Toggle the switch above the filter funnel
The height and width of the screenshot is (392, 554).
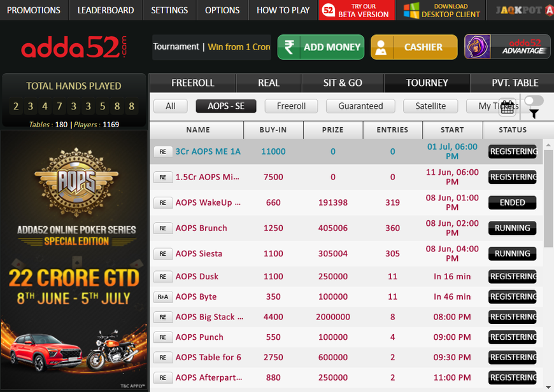pyautogui.click(x=534, y=101)
